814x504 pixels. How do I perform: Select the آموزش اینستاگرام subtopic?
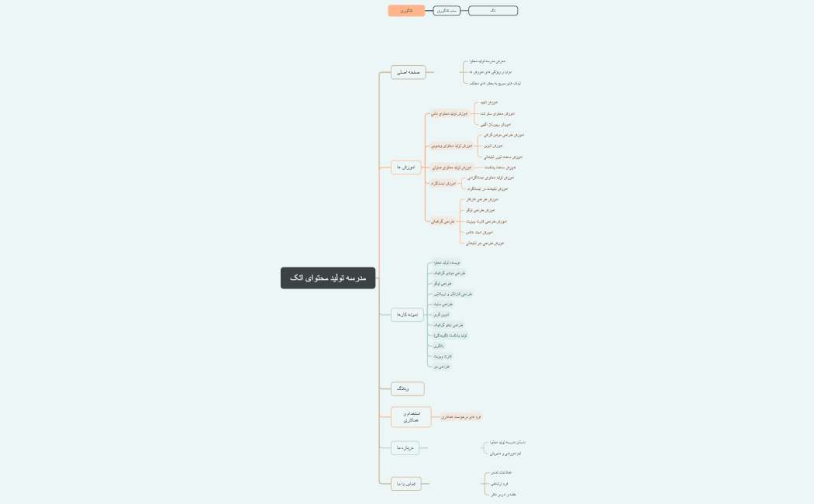pyautogui.click(x=444, y=183)
